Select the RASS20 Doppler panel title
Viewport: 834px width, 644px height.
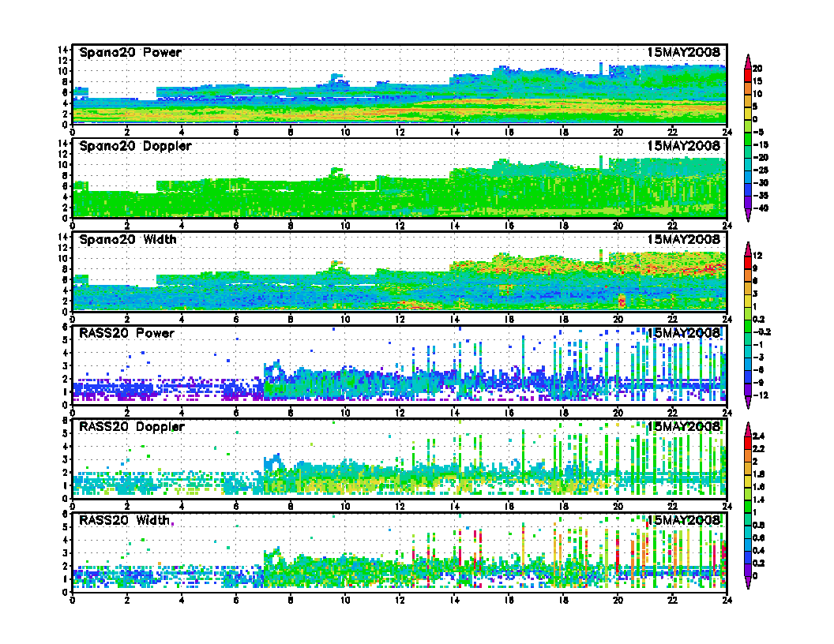point(132,426)
